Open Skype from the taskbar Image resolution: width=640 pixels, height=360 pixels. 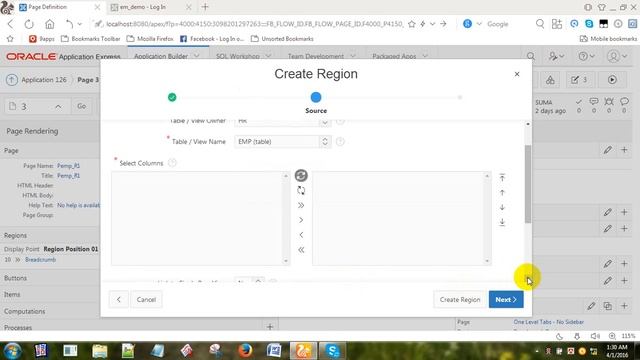point(332,351)
